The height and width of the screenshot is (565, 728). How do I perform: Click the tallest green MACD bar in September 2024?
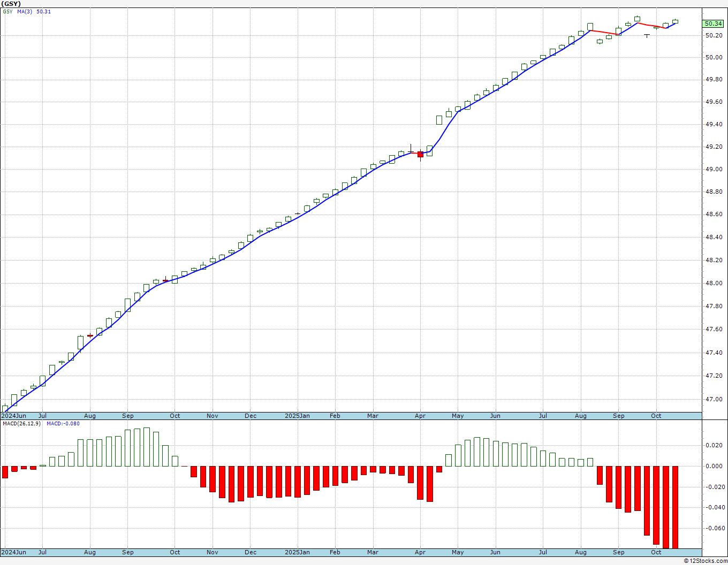click(x=147, y=447)
